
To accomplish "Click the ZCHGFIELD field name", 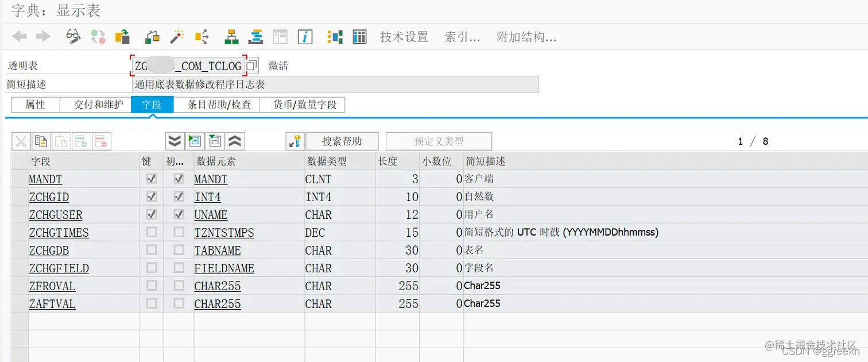I will pyautogui.click(x=59, y=268).
